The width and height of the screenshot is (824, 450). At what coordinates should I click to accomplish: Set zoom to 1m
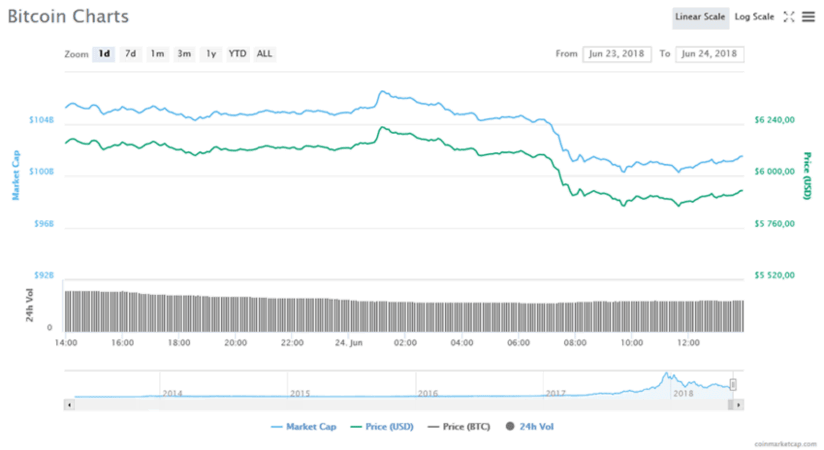(157, 54)
